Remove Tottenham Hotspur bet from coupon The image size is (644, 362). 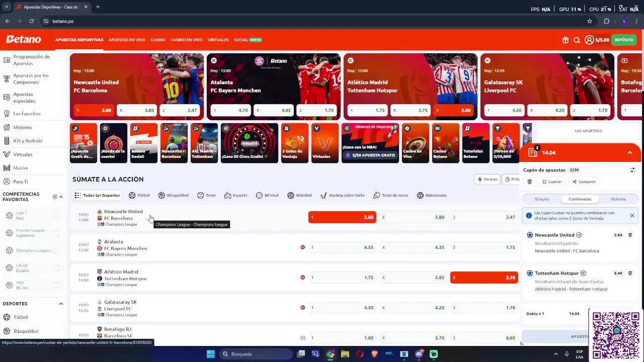[630, 273]
